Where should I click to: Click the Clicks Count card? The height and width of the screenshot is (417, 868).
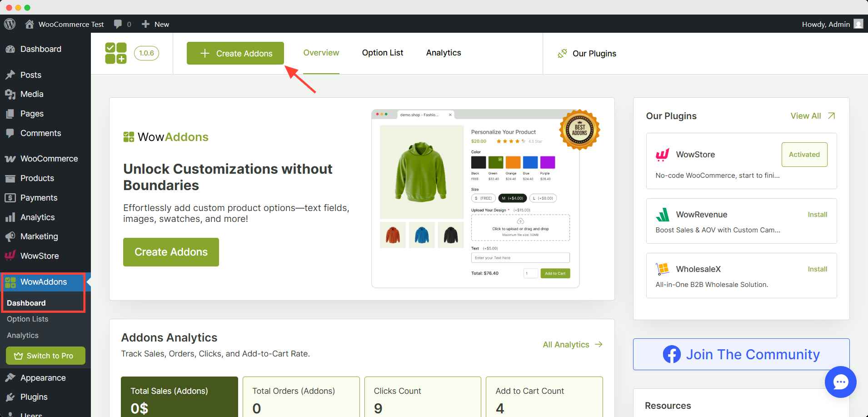point(423,397)
